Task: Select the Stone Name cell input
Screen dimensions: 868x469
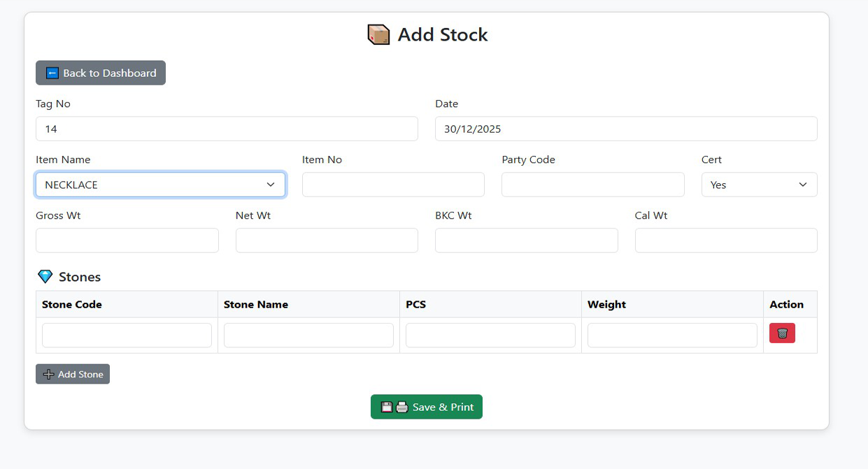Action: point(308,335)
